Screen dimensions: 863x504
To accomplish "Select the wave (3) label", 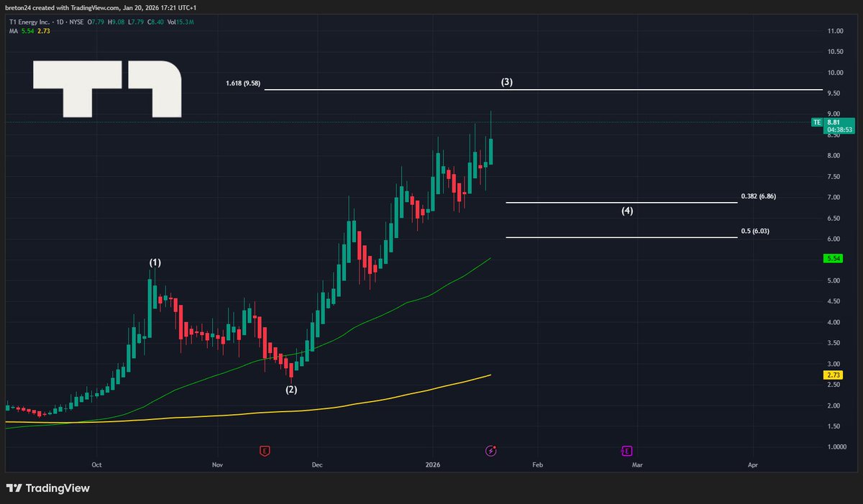I will 507,82.
